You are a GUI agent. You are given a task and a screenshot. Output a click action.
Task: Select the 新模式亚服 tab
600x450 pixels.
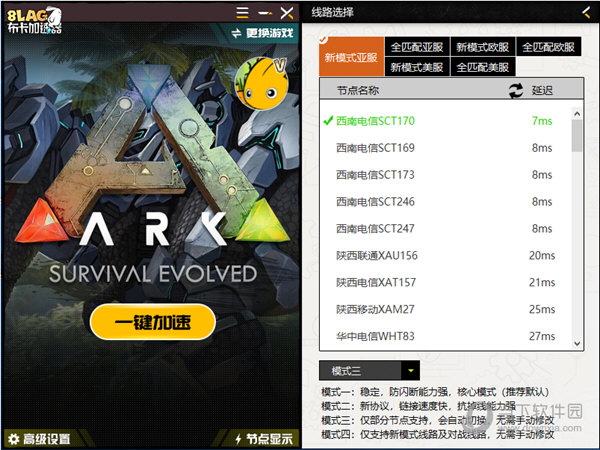351,57
